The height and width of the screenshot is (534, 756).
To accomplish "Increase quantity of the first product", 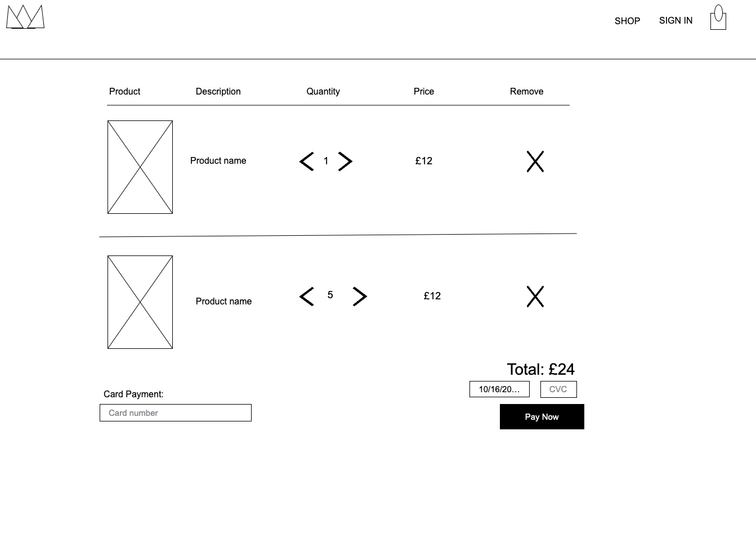I will pyautogui.click(x=345, y=161).
